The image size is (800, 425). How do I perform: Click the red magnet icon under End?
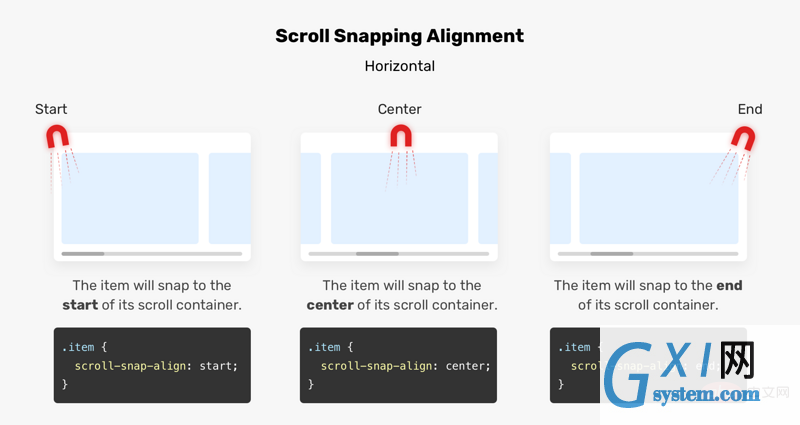point(743,139)
